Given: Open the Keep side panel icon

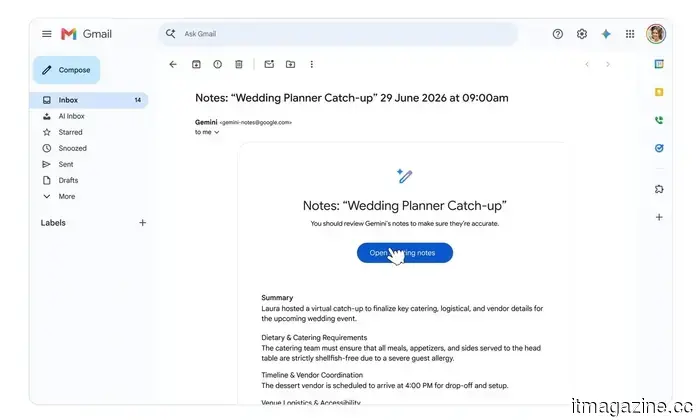Looking at the screenshot, I should point(659,92).
